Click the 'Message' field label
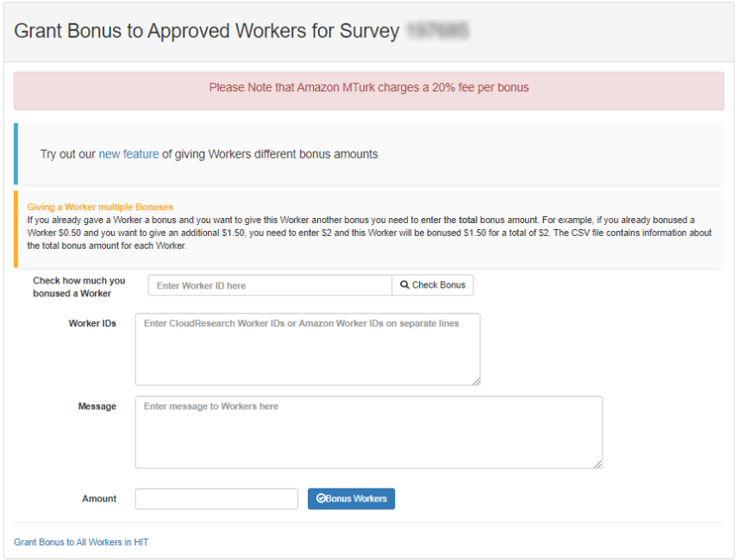Image resolution: width=738 pixels, height=560 pixels. 97,407
